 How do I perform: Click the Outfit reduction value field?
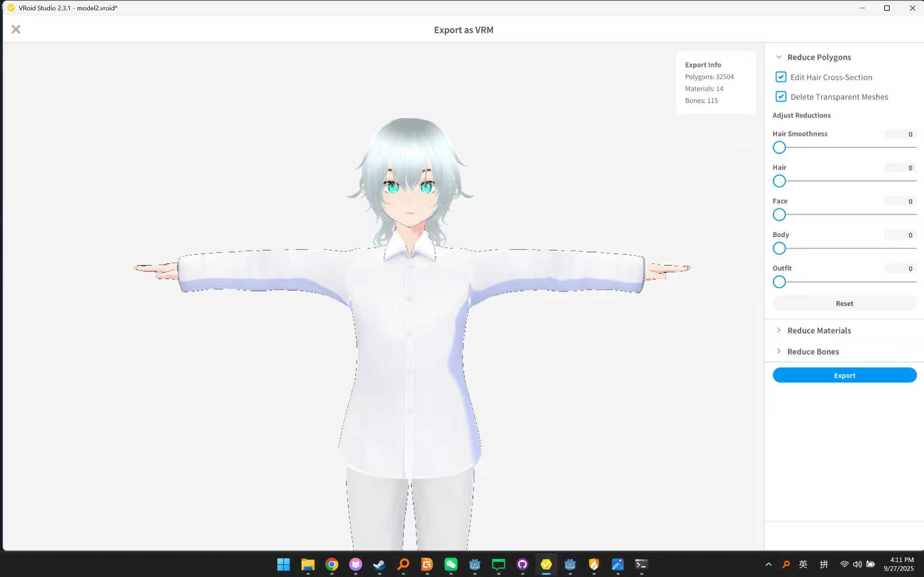[900, 269]
